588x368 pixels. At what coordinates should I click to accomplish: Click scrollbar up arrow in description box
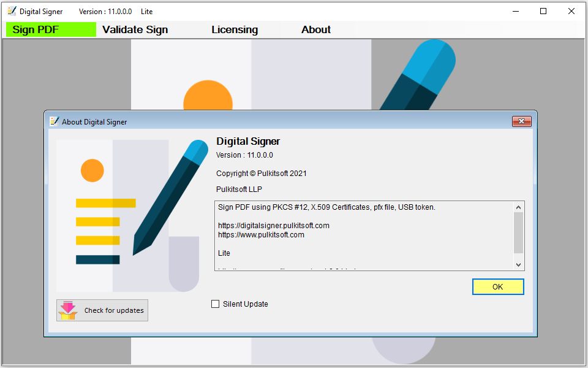(518, 207)
